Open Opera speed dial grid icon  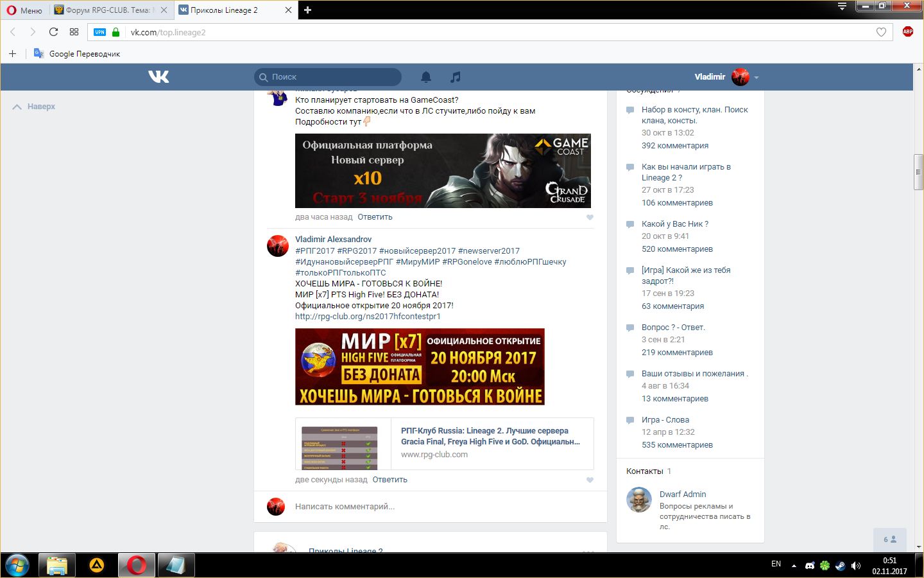coord(74,32)
